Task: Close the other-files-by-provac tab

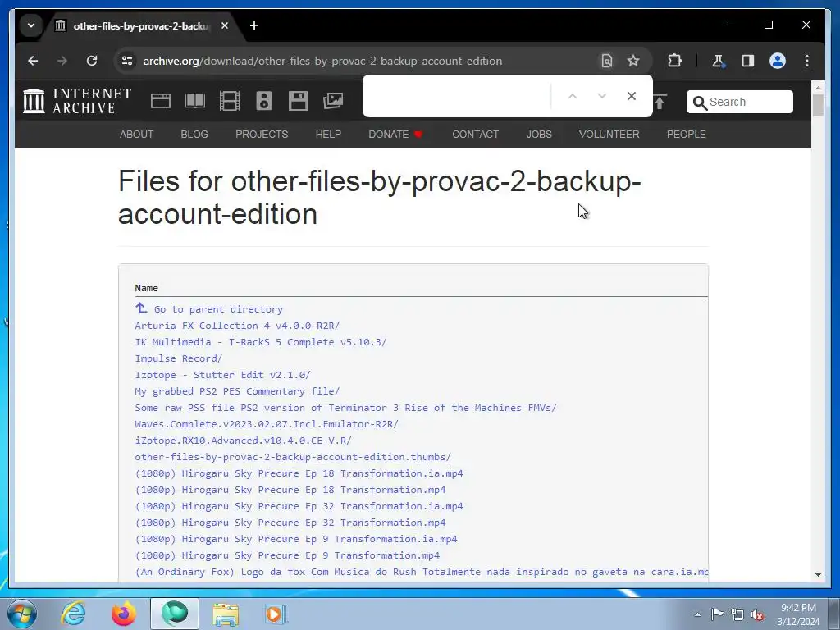Action: (225, 25)
